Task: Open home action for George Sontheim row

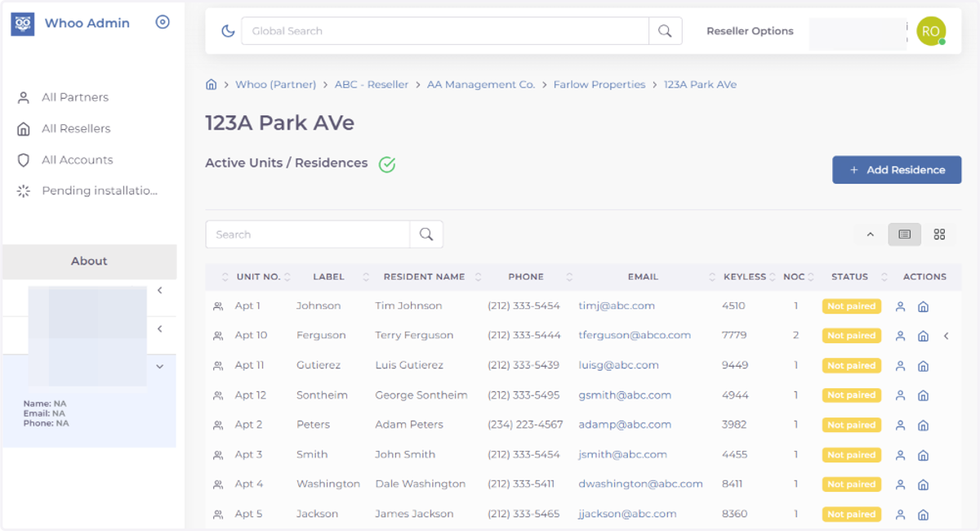Action: point(924,395)
